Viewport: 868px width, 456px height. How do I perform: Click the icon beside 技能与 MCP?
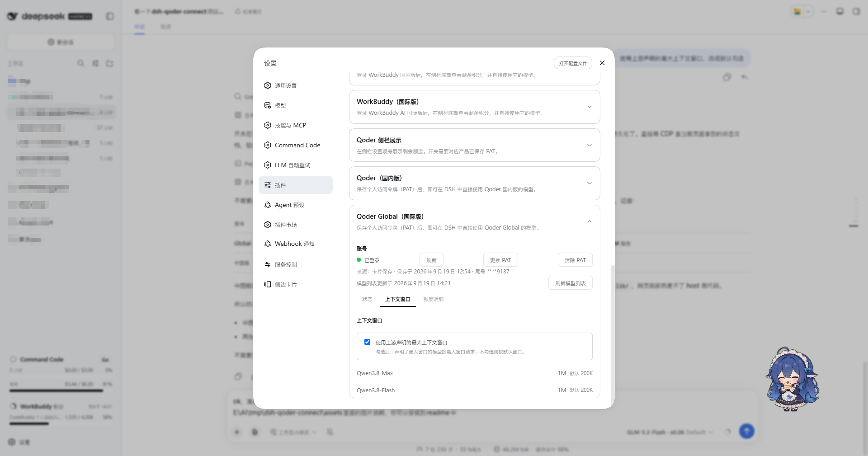tap(268, 125)
